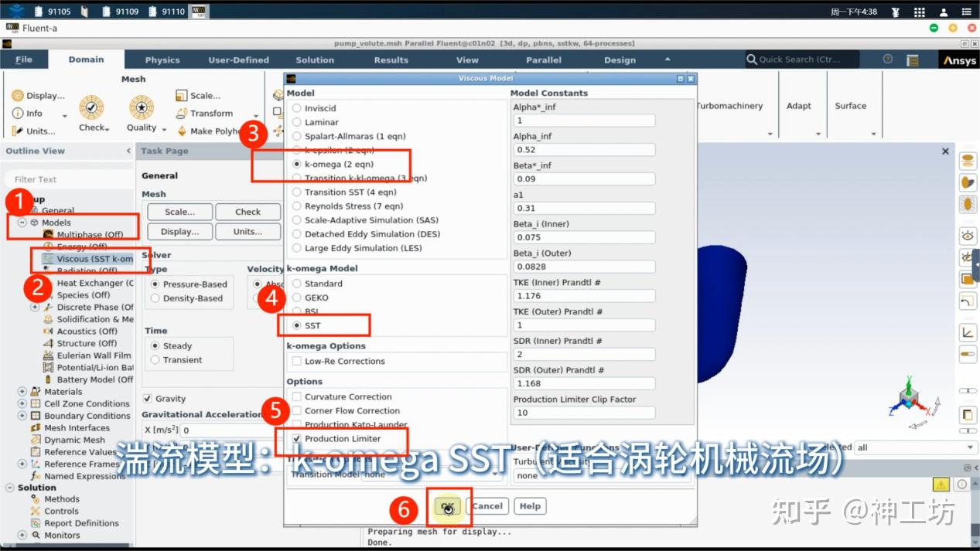Select the Inviscid model radio button

297,108
